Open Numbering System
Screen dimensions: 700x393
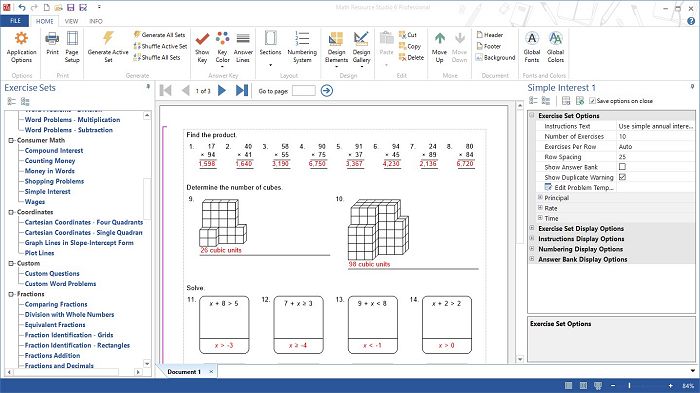[x=302, y=47]
